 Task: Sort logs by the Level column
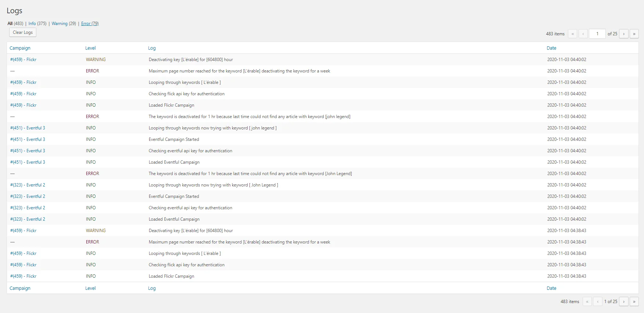click(90, 48)
